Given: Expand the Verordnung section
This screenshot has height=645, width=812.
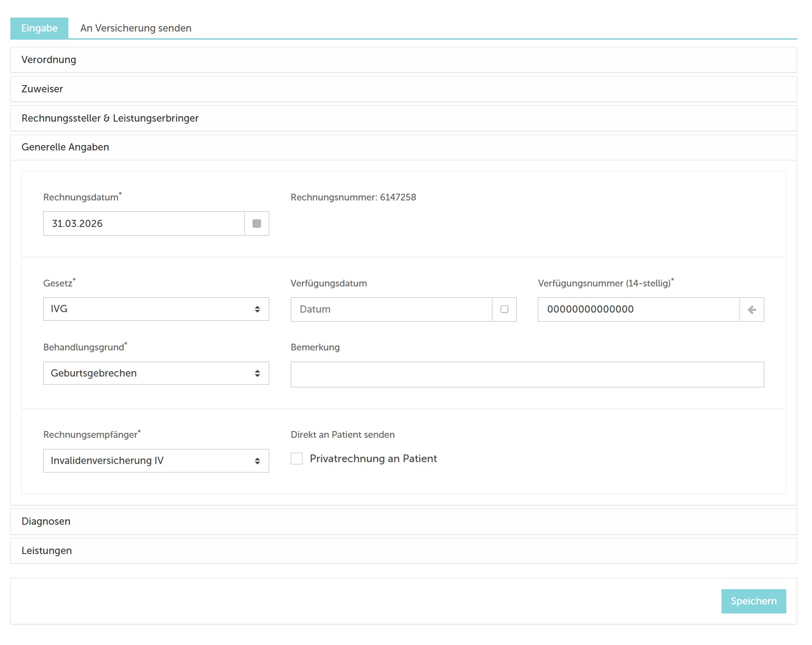Looking at the screenshot, I should tap(49, 60).
